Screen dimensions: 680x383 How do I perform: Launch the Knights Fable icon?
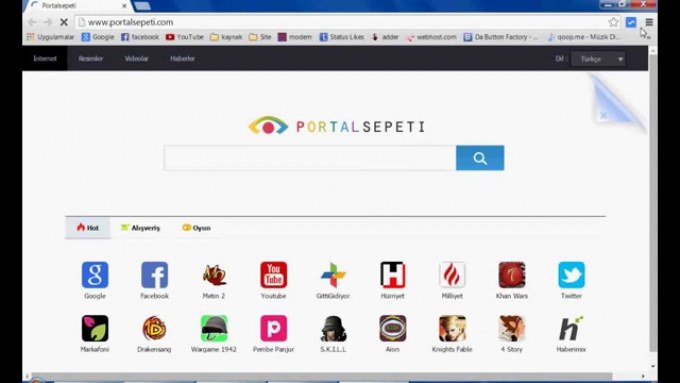click(452, 328)
